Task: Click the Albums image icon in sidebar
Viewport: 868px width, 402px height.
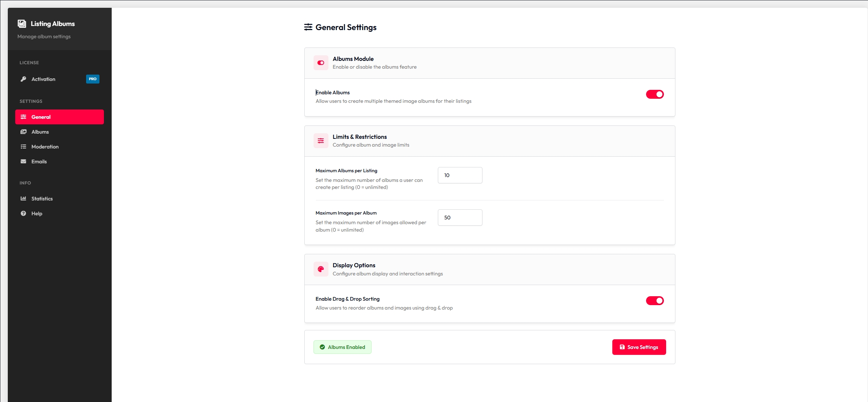Action: (x=23, y=131)
